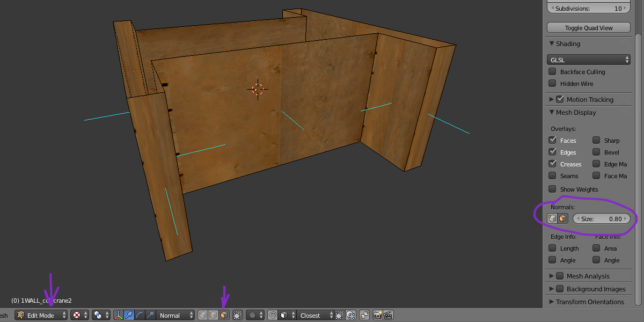Click Toggle Quad View button
Viewport: 644px width, 322px height.
[x=589, y=28]
